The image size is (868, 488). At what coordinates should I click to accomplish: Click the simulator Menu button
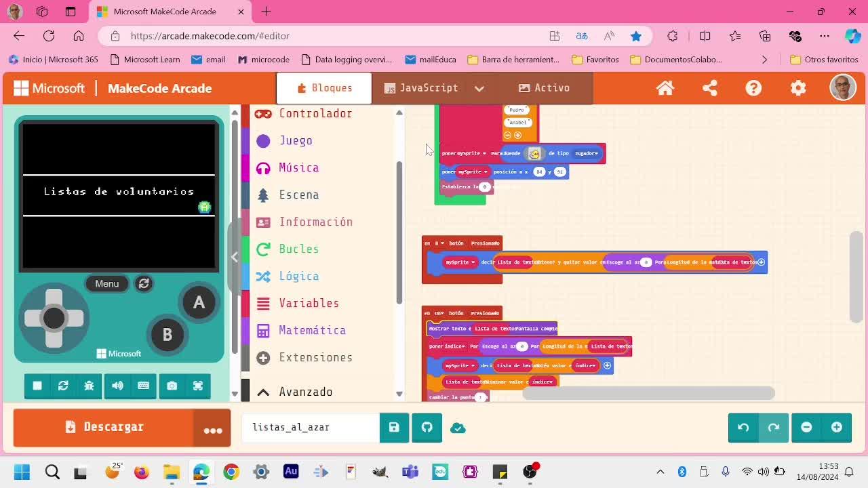(106, 283)
